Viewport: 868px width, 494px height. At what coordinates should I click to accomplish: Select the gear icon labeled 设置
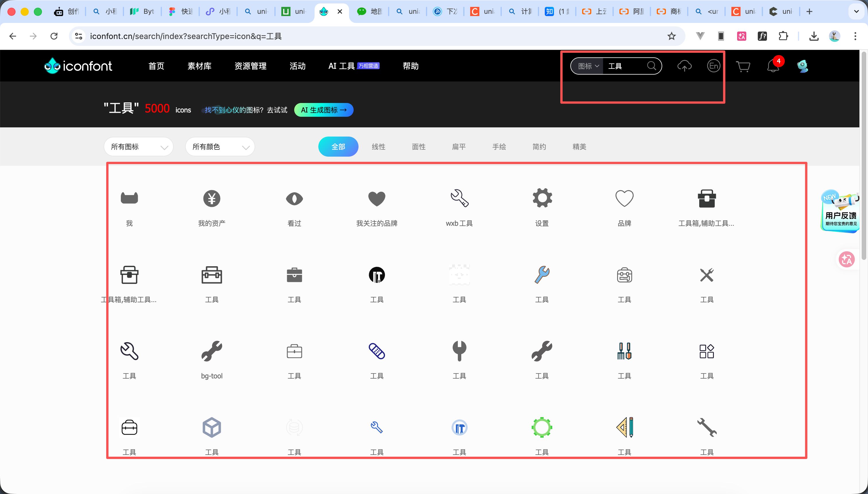(542, 198)
